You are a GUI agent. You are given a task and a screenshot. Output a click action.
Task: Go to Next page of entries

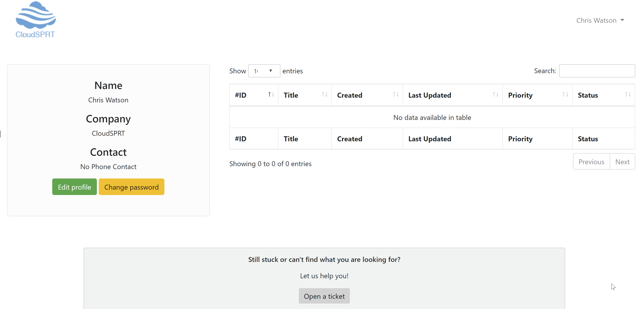click(622, 162)
